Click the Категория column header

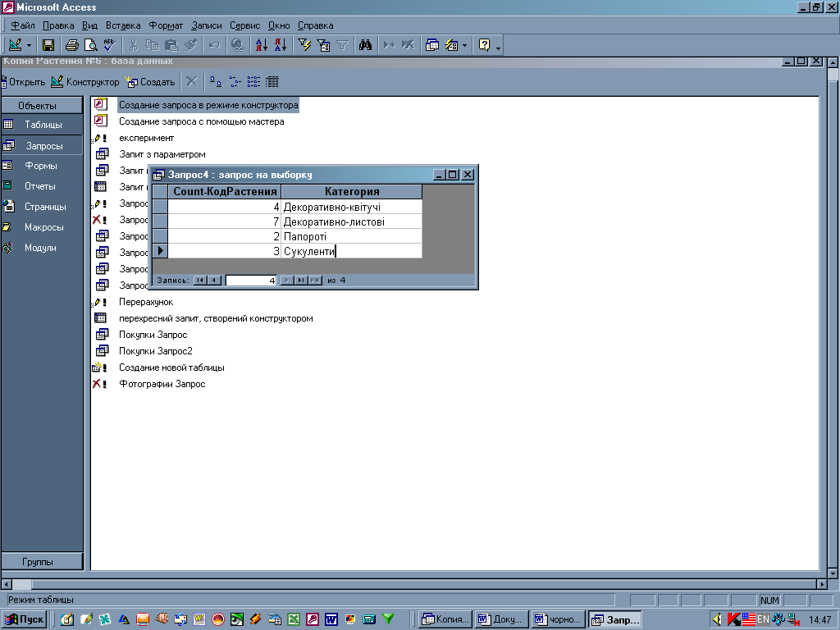click(x=352, y=191)
